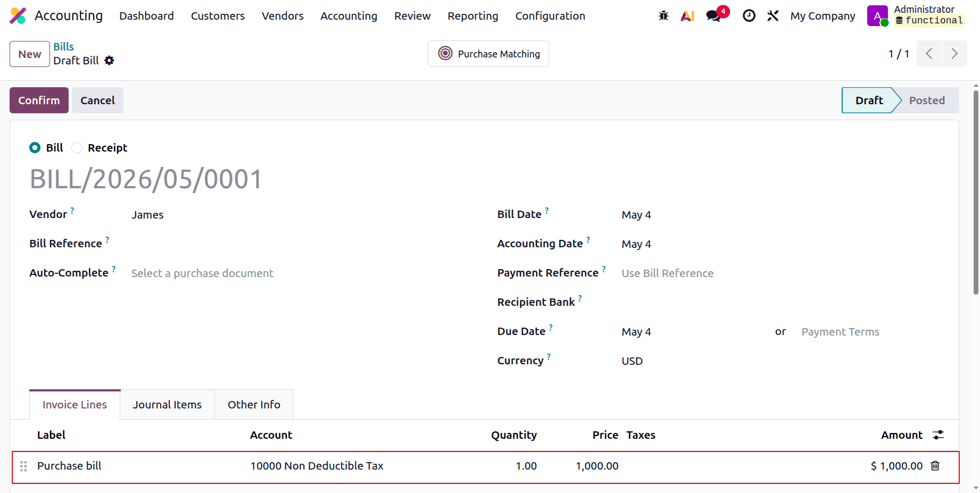The height and width of the screenshot is (493, 980).
Task: Click the Auto-Complete help question mark
Action: 114,269
